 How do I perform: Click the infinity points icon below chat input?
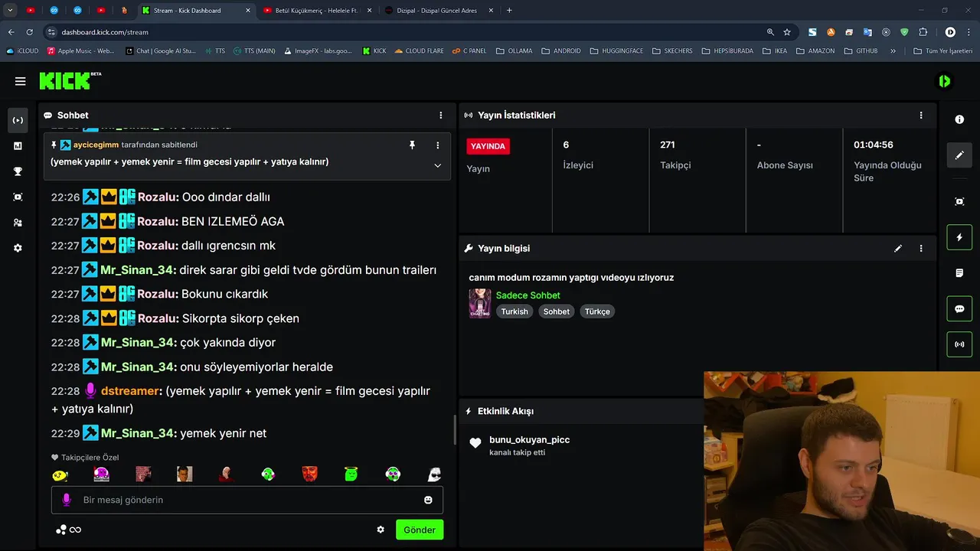point(69,530)
